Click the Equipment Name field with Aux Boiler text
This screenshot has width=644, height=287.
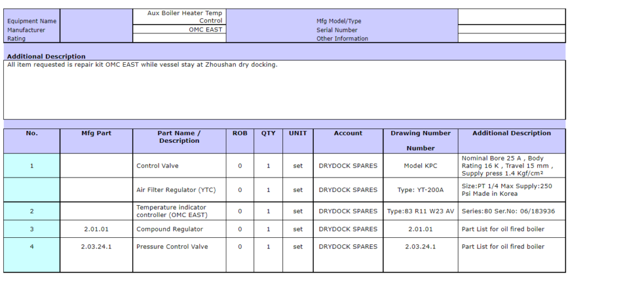pos(179,17)
